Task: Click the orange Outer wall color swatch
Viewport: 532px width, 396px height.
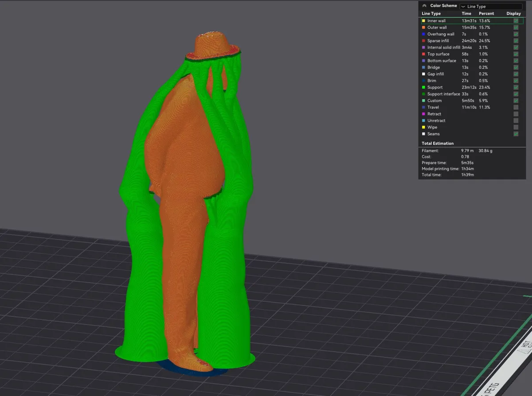Action: coord(423,27)
